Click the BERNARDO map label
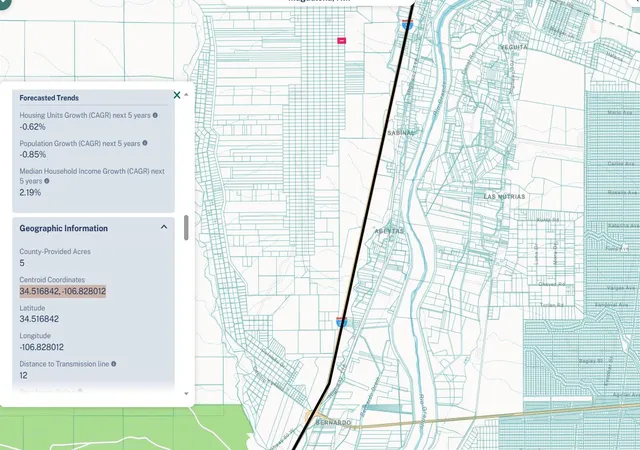Screen dimensions: 640x450 pyautogui.click(x=333, y=422)
